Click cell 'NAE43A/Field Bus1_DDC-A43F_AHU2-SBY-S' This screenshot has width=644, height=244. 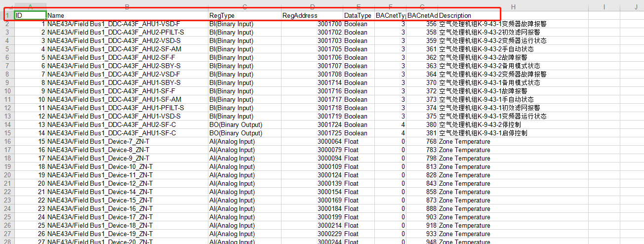coord(127,66)
